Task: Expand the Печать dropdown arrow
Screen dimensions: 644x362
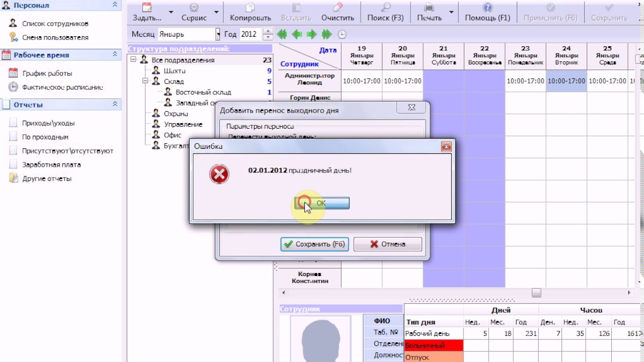Action: coord(451,12)
